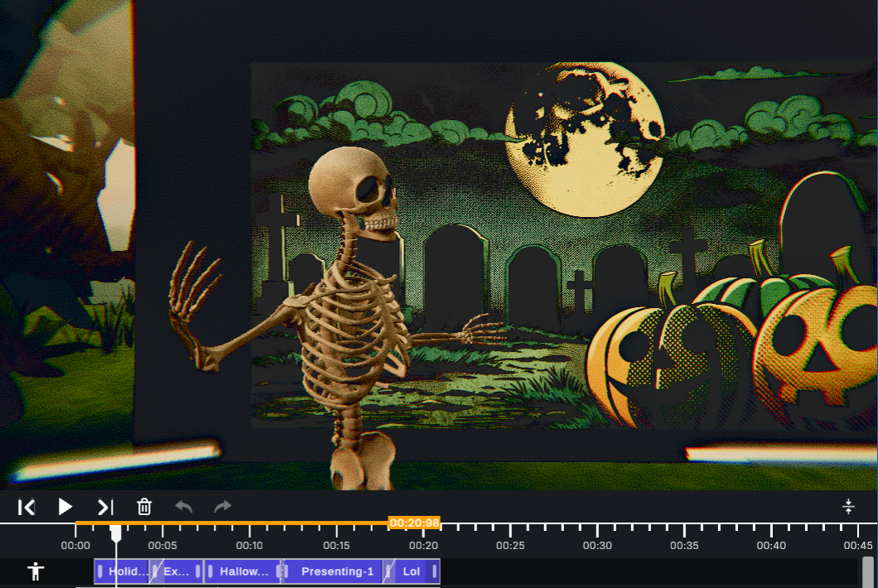The width and height of the screenshot is (878, 588).
Task: Delete the selected clip with the trash icon
Action: [145, 506]
